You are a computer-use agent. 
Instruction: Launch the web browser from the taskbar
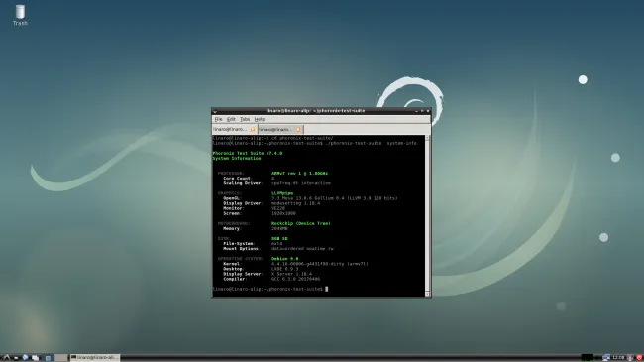point(25,357)
